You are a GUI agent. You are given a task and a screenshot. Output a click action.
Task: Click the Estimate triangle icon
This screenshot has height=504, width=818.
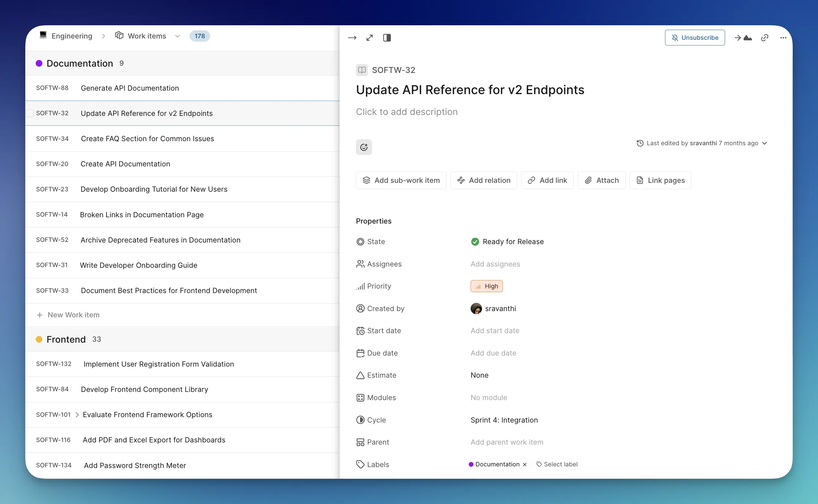point(360,375)
